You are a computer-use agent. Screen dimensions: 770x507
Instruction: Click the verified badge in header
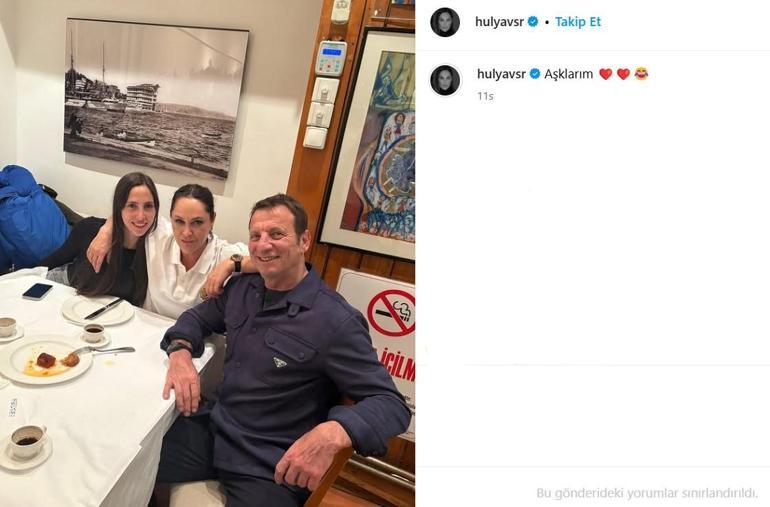click(x=533, y=22)
